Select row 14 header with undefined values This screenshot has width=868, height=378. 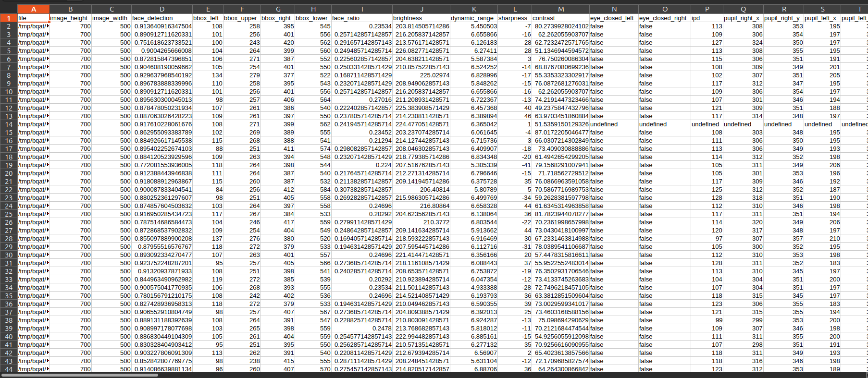click(9, 124)
